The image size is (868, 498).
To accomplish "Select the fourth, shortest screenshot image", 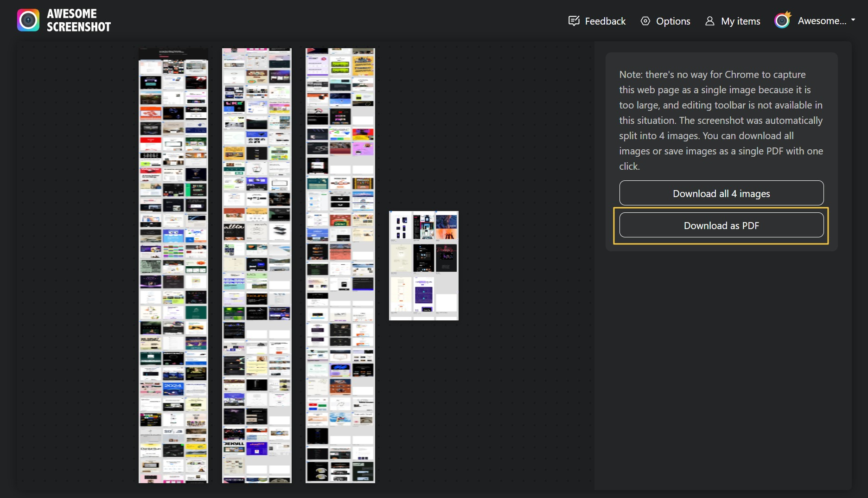I will click(x=424, y=265).
